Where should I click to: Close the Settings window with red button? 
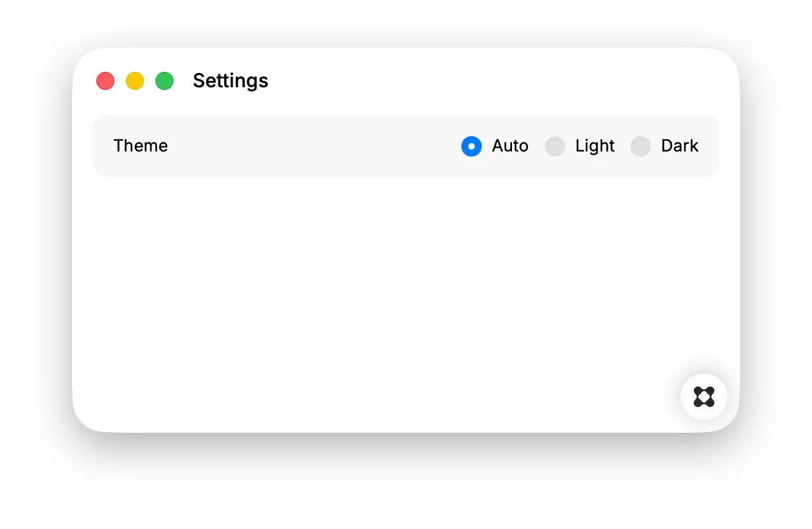coord(105,81)
